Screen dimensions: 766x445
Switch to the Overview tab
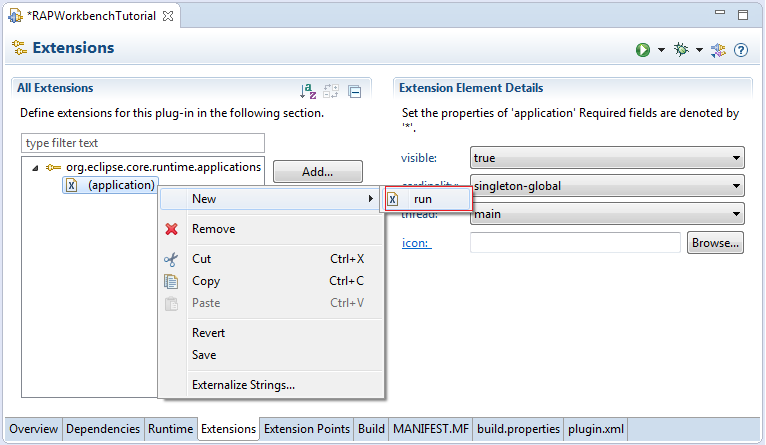pos(33,429)
